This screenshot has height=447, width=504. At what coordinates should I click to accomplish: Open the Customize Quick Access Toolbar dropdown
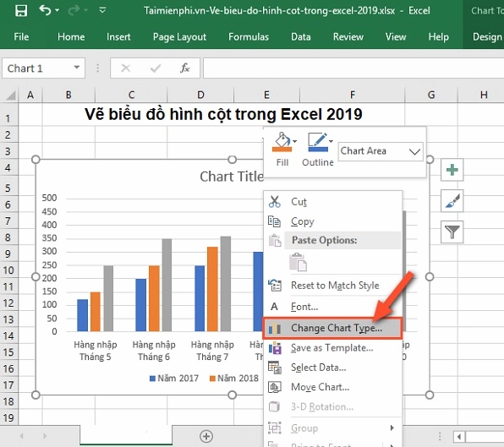(x=102, y=11)
